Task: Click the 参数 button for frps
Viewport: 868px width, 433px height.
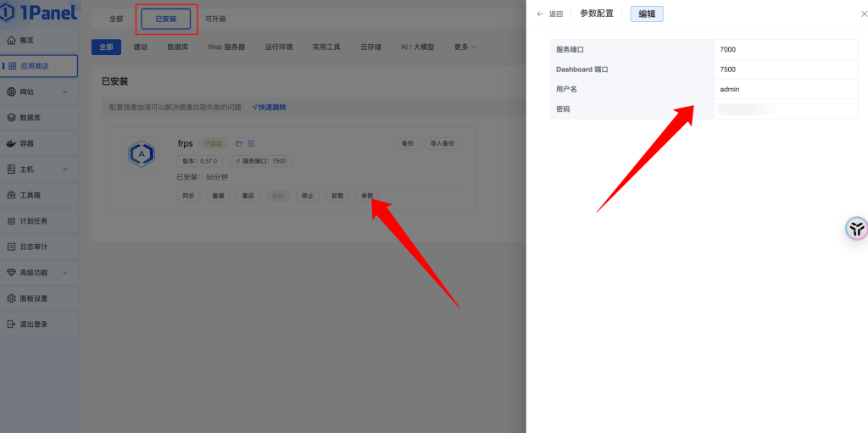Action: tap(367, 196)
